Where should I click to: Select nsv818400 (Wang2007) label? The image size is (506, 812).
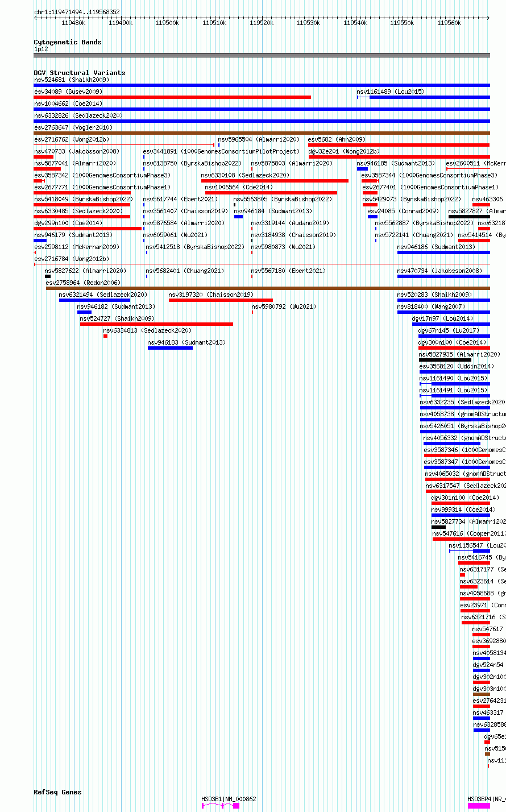pyautogui.click(x=431, y=306)
